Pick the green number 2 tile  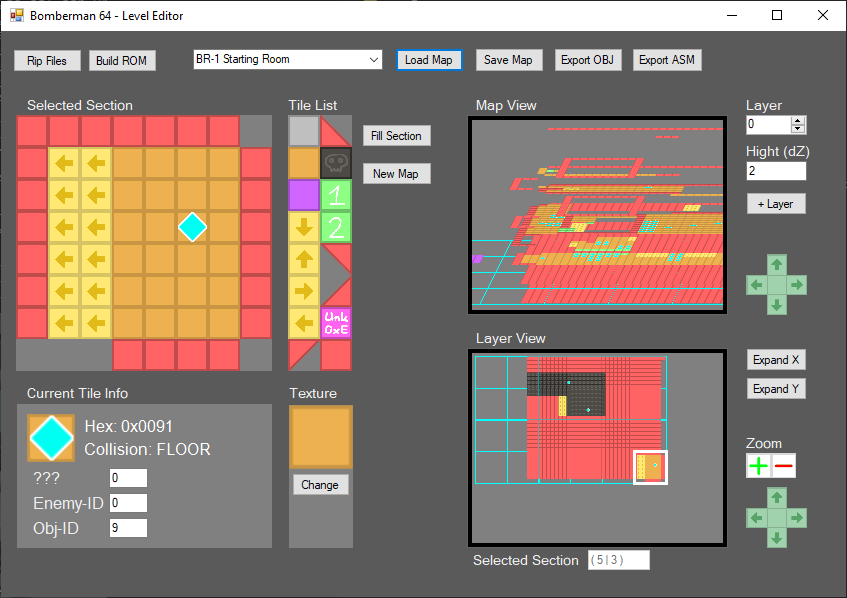tap(336, 227)
